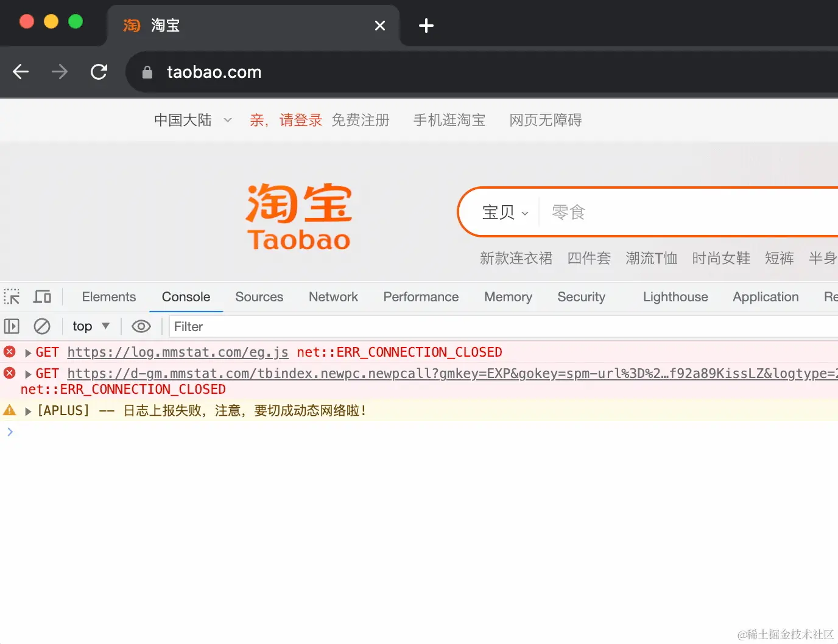Click the red error icon for d-gm.mmstat.com

[10, 373]
